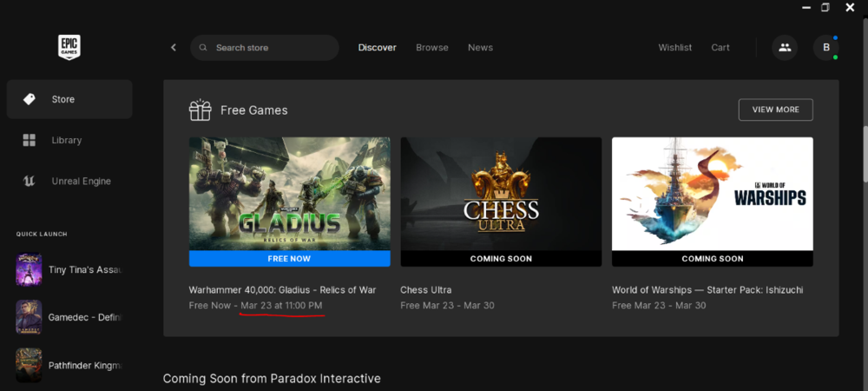Image resolution: width=868 pixels, height=391 pixels.
Task: Click COMING SOON banner under World of Warships
Action: (713, 259)
